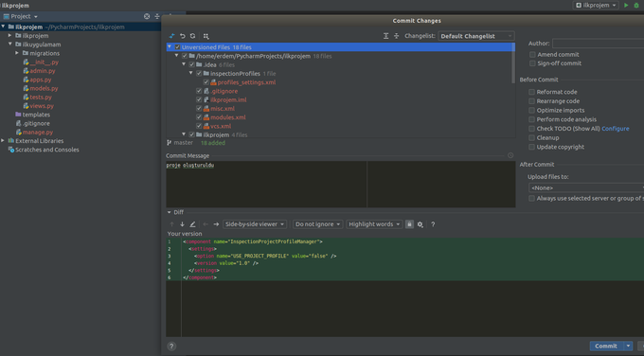Image resolution: width=644 pixels, height=356 pixels.
Task: Open manage.py in the project tree
Action: [37, 133]
